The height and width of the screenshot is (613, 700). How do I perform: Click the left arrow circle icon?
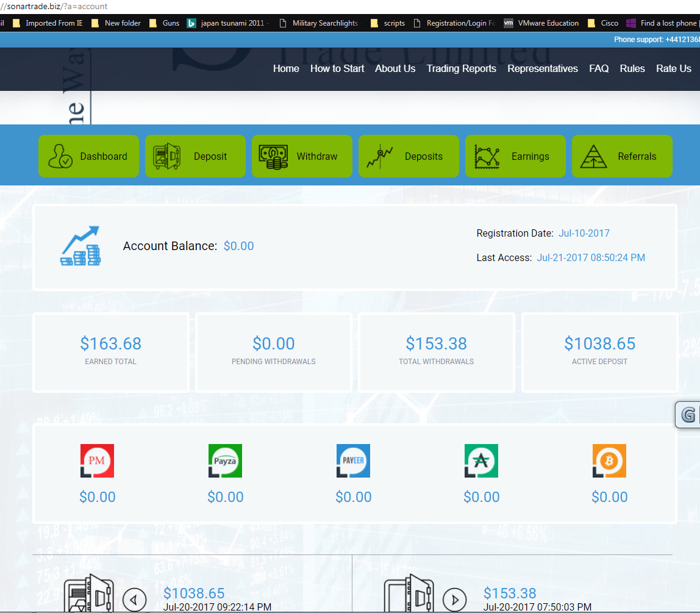pos(134,600)
